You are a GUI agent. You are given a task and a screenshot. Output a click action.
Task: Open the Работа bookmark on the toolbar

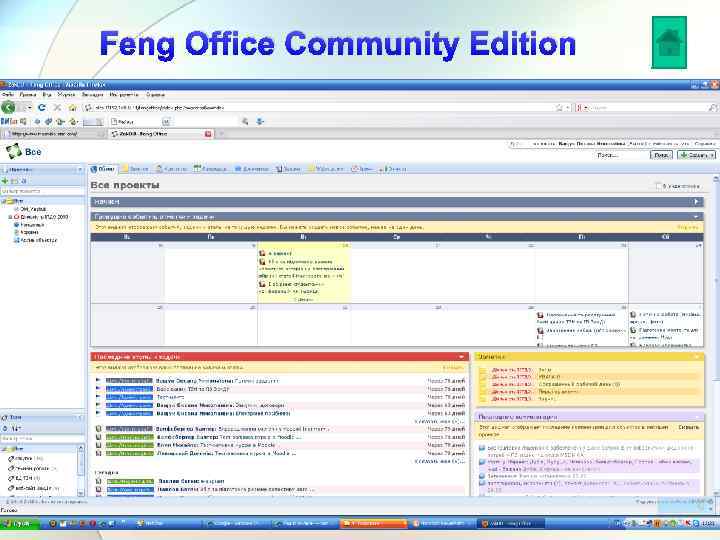(123, 122)
